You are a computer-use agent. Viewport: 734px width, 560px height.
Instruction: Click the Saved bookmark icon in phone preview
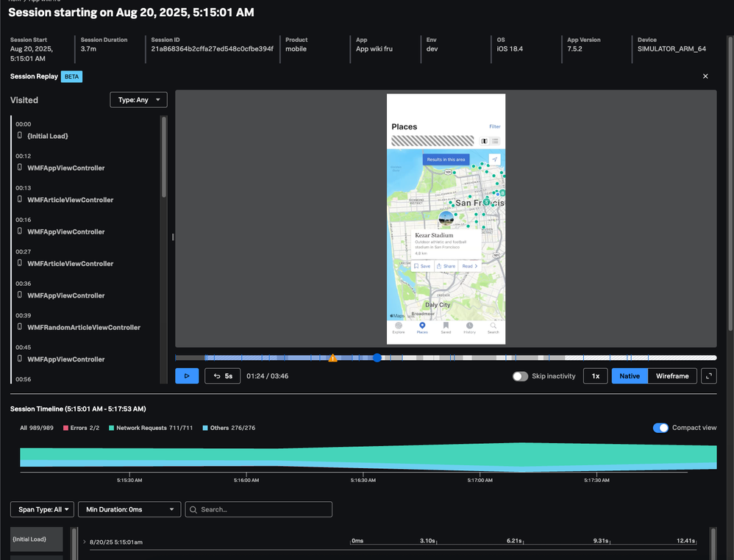pyautogui.click(x=446, y=326)
